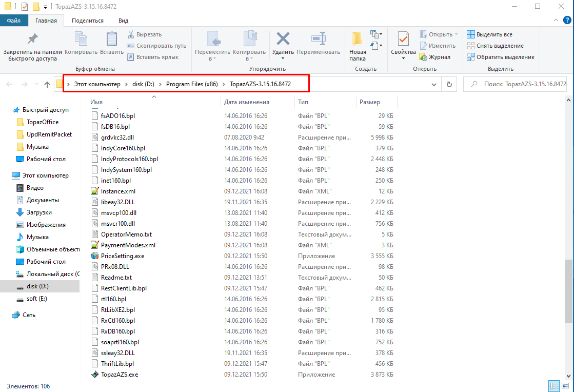This screenshot has height=392, width=574.
Task: Select OperatorMemo.txt file
Action: [126, 234]
